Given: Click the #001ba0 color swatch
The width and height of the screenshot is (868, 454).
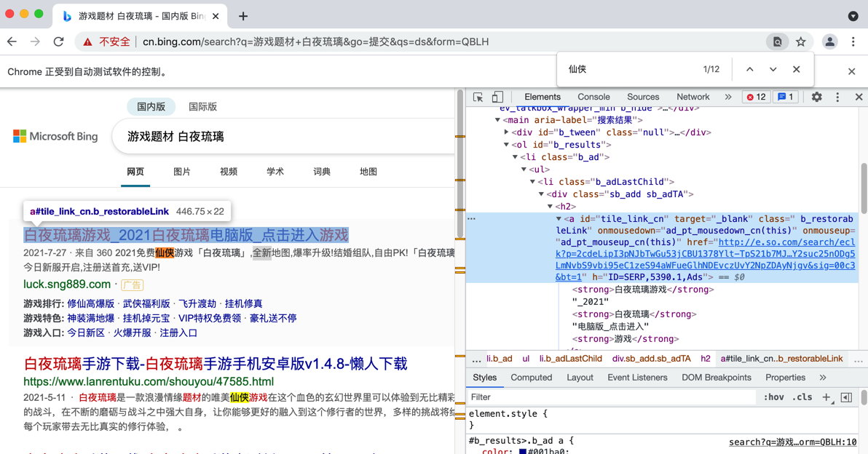Looking at the screenshot, I should point(523,451).
